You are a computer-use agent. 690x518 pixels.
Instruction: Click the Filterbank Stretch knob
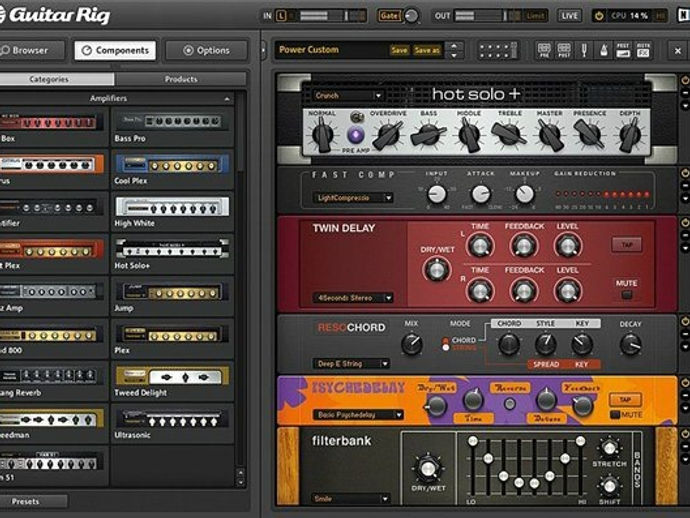(x=609, y=448)
